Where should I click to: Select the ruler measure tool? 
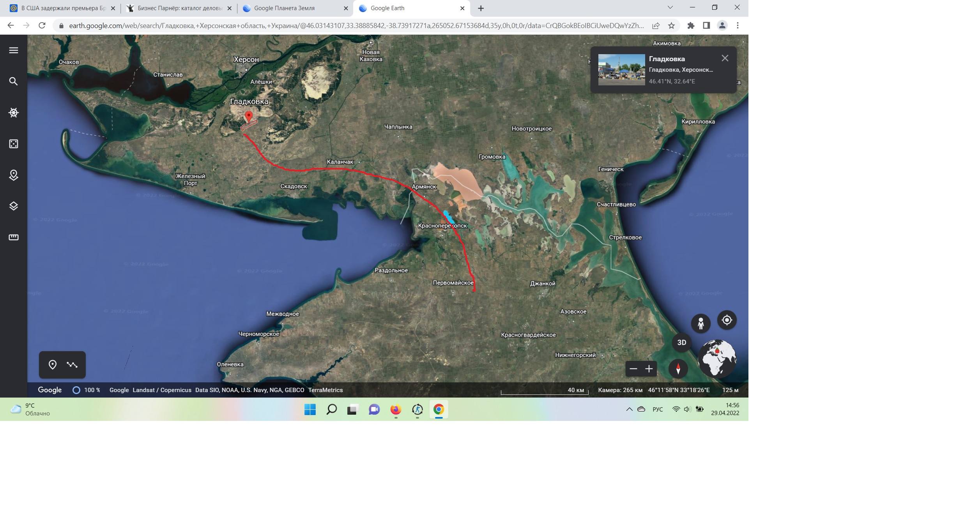(x=14, y=237)
